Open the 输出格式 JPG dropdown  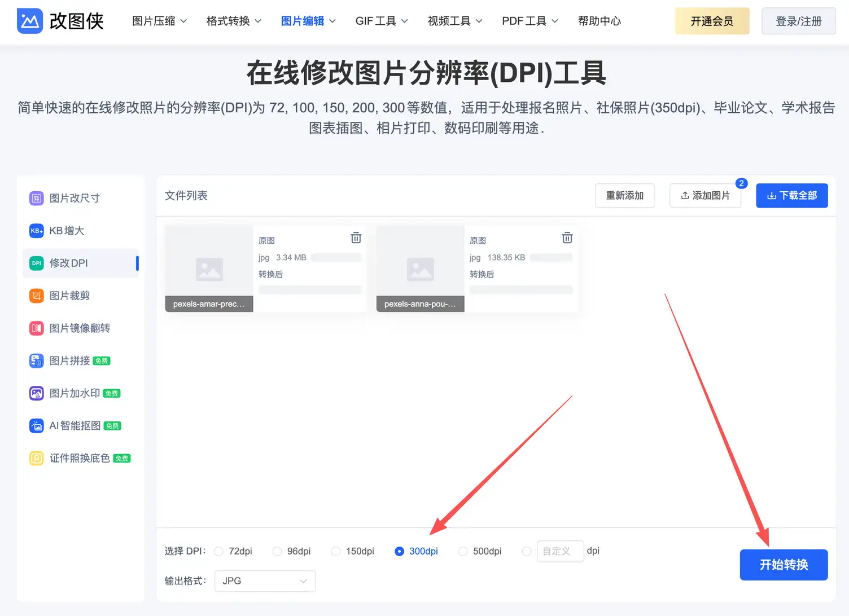(264, 580)
